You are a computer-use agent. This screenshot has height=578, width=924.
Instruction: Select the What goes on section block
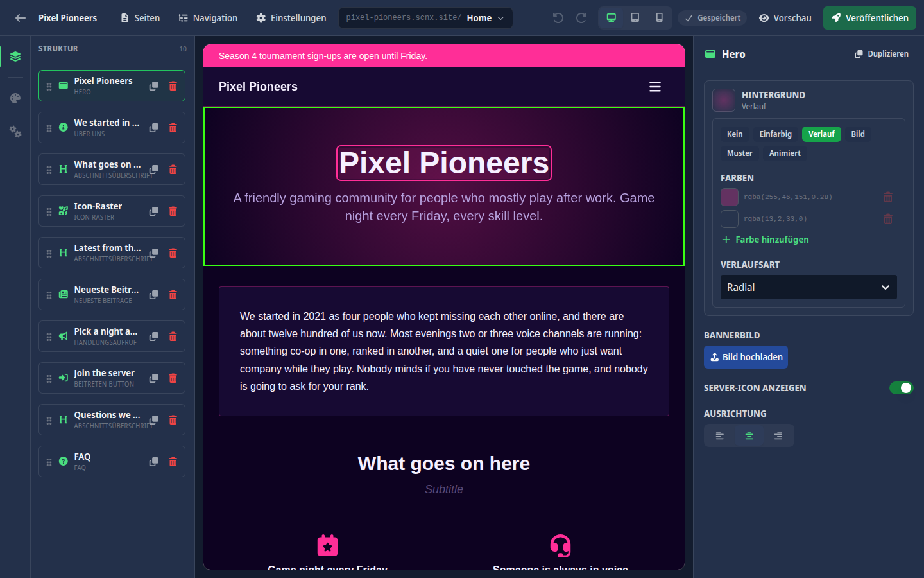[112, 170]
